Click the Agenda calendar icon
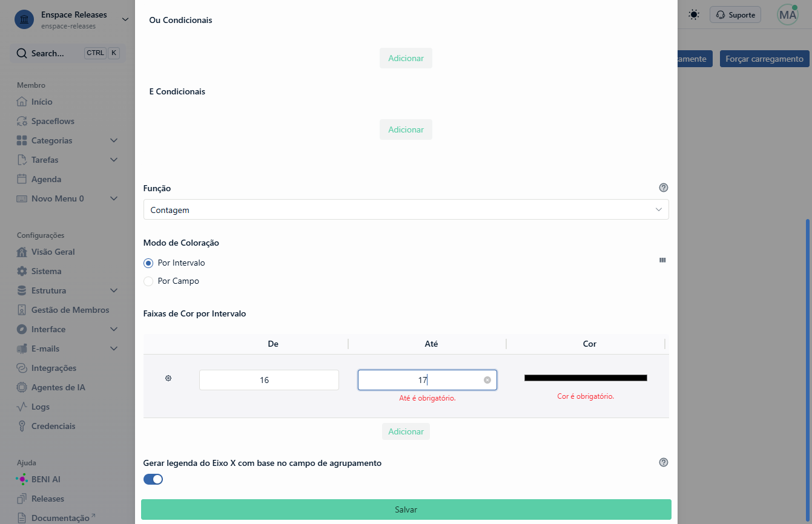The image size is (812, 524). (22, 179)
